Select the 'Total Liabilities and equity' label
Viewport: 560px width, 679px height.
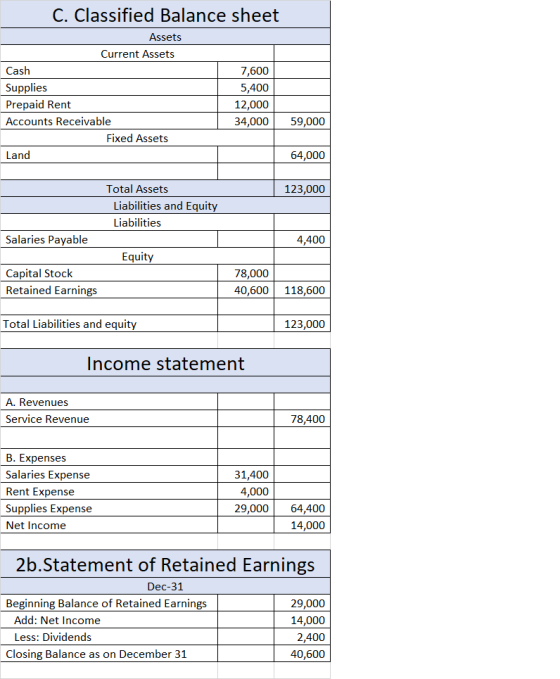coord(109,324)
